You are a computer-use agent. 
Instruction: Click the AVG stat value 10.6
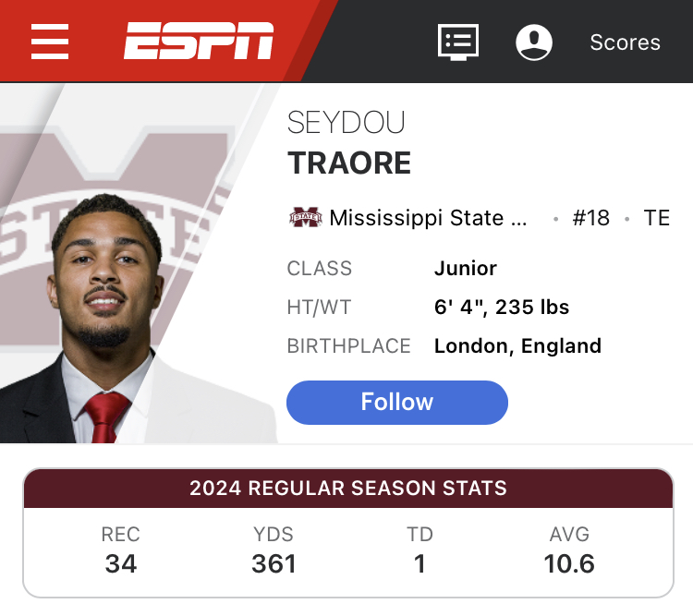click(569, 564)
